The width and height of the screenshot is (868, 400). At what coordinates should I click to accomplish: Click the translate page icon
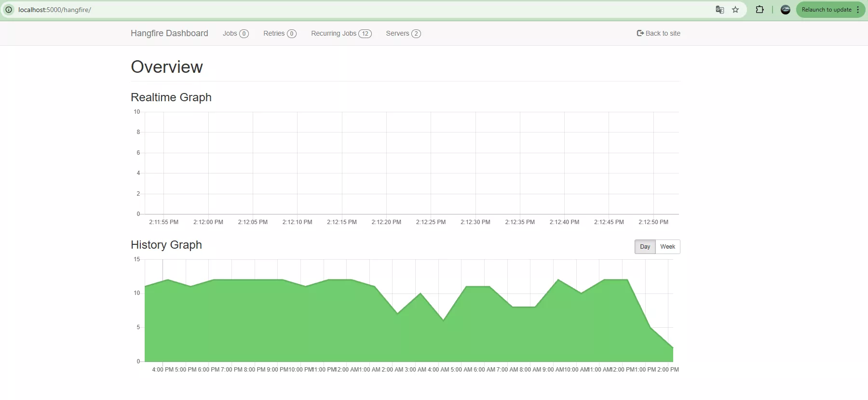tap(719, 10)
